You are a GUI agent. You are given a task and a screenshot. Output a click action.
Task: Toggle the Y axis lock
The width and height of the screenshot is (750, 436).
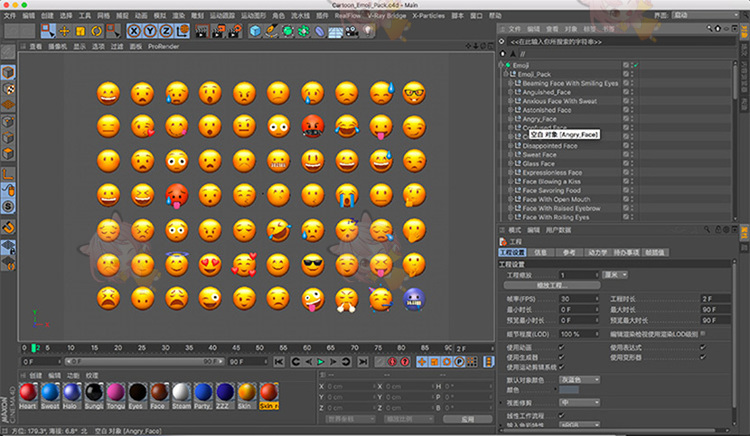click(150, 32)
